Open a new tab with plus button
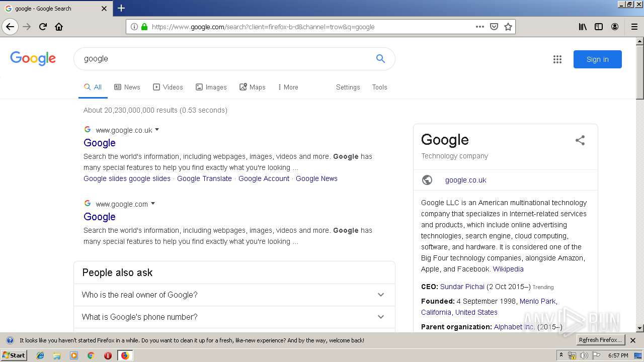Image resolution: width=644 pixels, height=362 pixels. pos(121,8)
